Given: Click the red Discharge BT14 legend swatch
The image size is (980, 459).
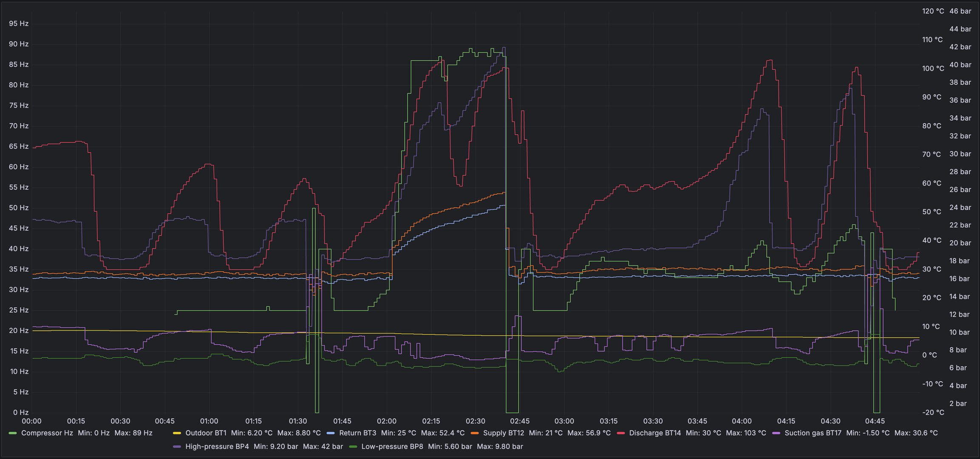Looking at the screenshot, I should pos(620,433).
